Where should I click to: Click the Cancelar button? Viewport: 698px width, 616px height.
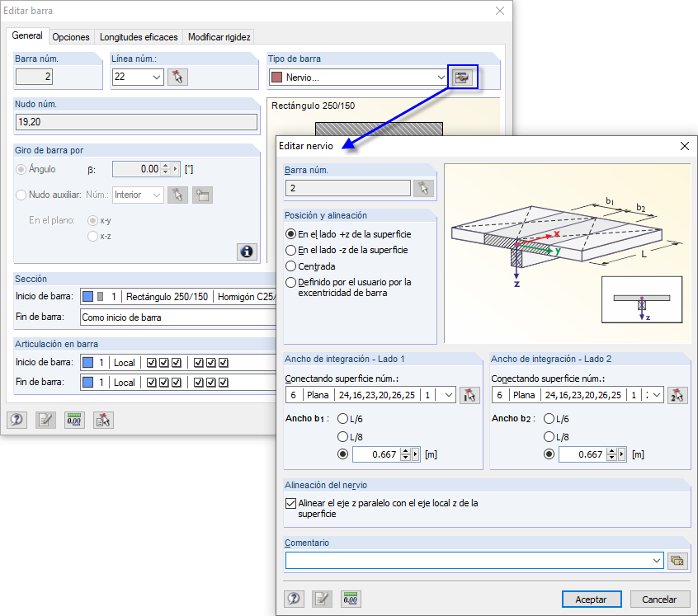coord(660,600)
